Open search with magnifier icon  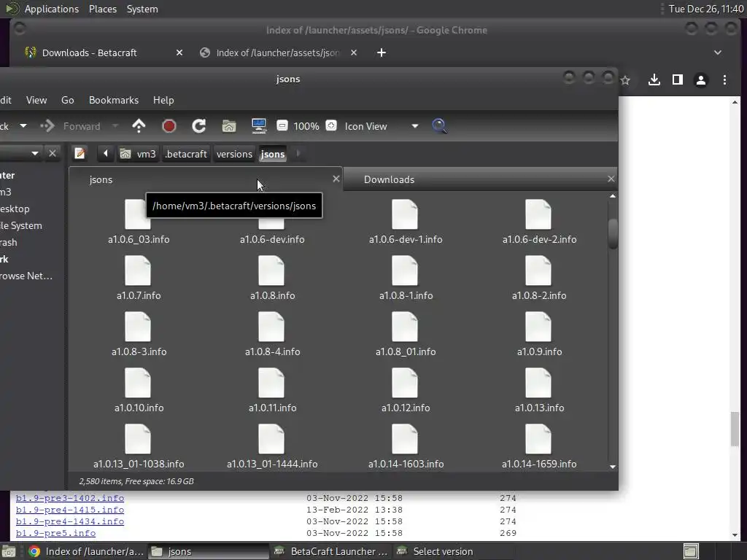pos(439,126)
